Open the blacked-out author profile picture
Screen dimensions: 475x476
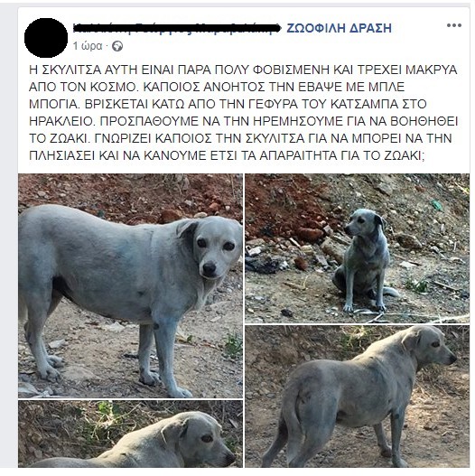(x=46, y=38)
